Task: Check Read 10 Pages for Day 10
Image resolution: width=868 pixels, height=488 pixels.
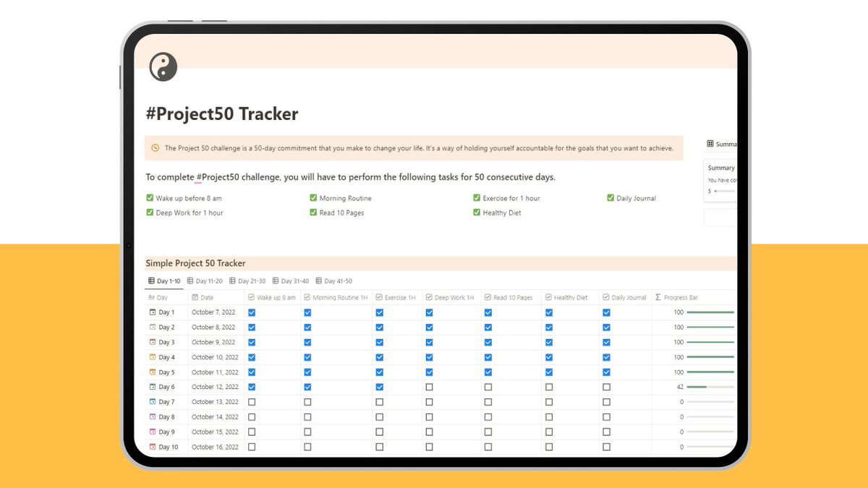Action: click(x=488, y=447)
